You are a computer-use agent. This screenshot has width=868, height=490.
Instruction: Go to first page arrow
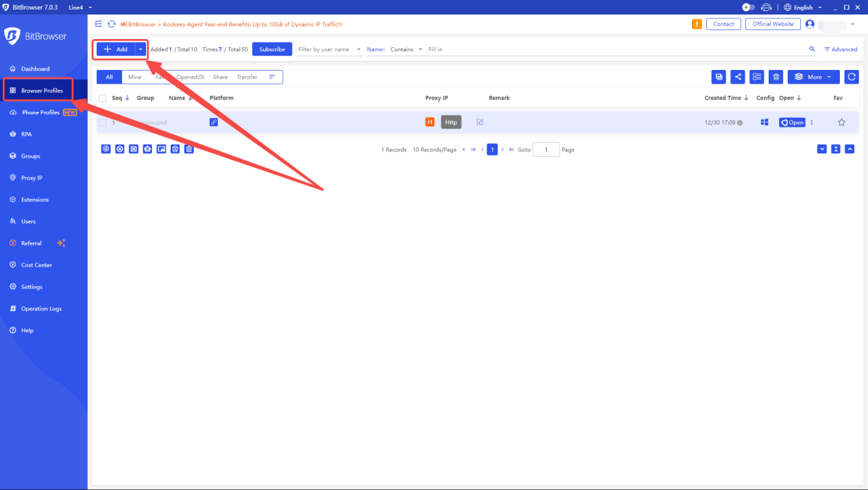pyautogui.click(x=473, y=149)
